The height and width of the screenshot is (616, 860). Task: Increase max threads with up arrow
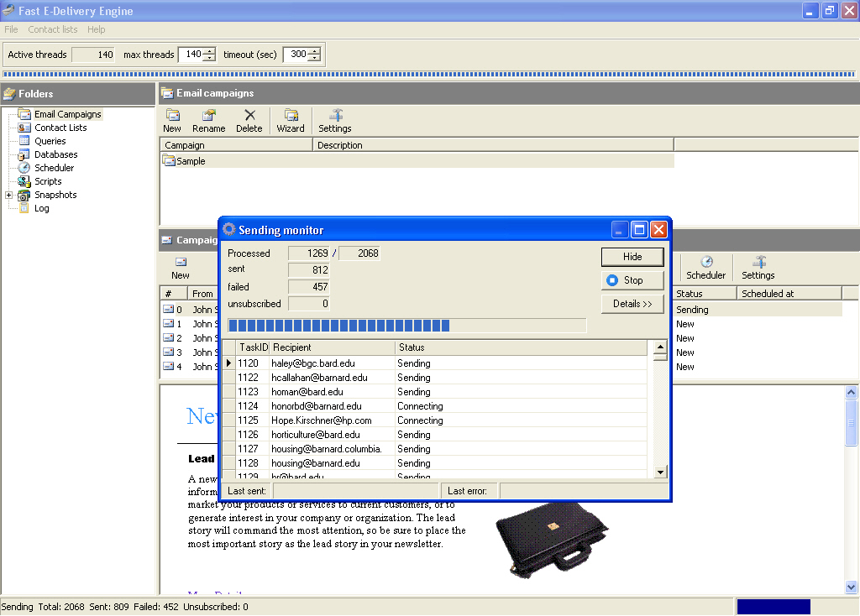coord(210,51)
